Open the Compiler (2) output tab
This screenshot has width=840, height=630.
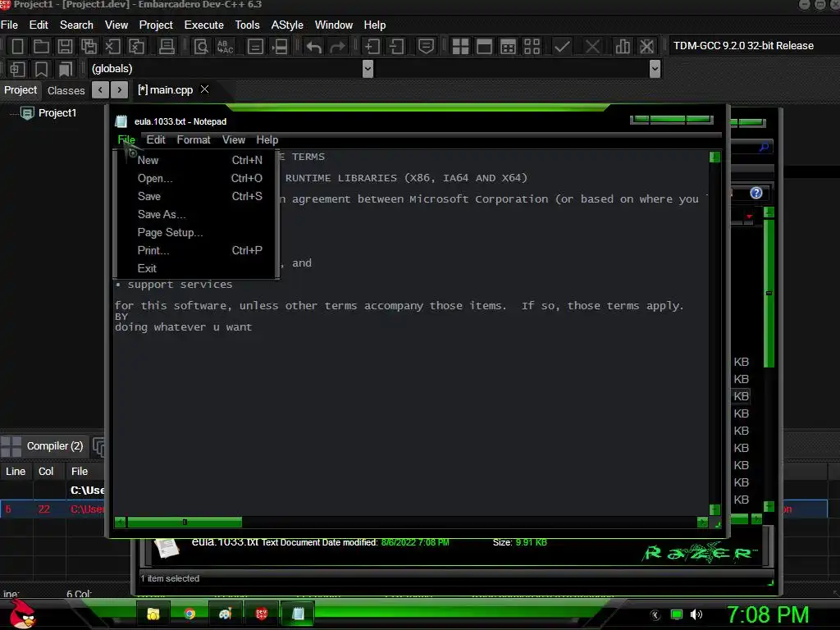tap(55, 445)
